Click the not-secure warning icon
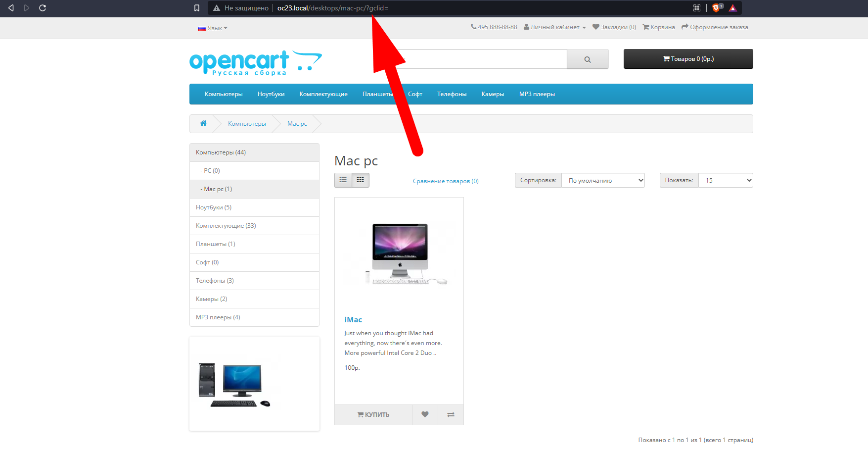This screenshot has width=868, height=451. coord(217,8)
